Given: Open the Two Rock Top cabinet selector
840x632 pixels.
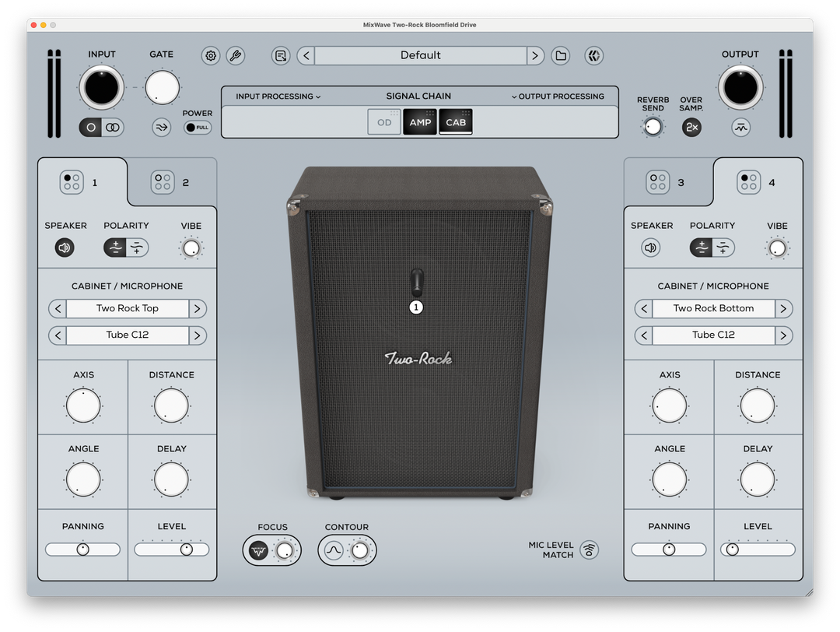Looking at the screenshot, I should 128,308.
